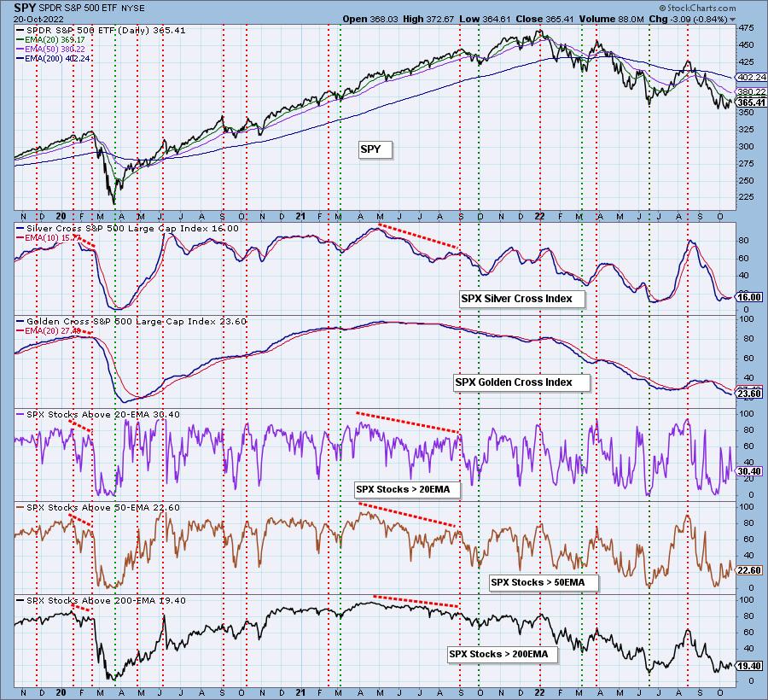
Task: Click the SPDR S&P 500 ETF (Daily) legend
Action: pos(101,31)
